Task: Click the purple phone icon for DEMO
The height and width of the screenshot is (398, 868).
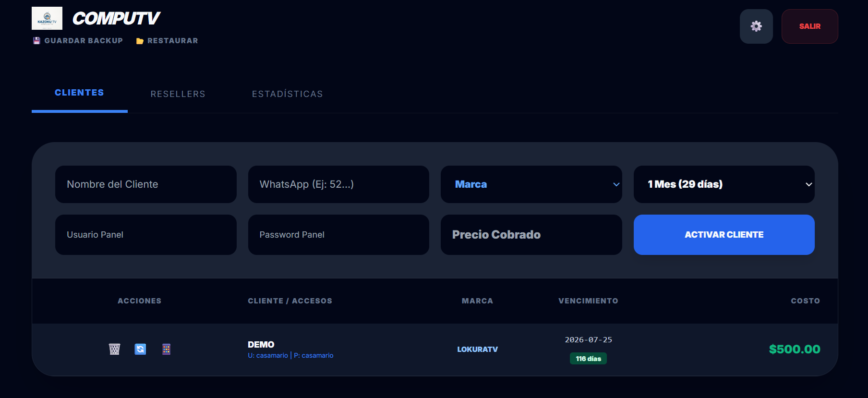Action: [166, 349]
